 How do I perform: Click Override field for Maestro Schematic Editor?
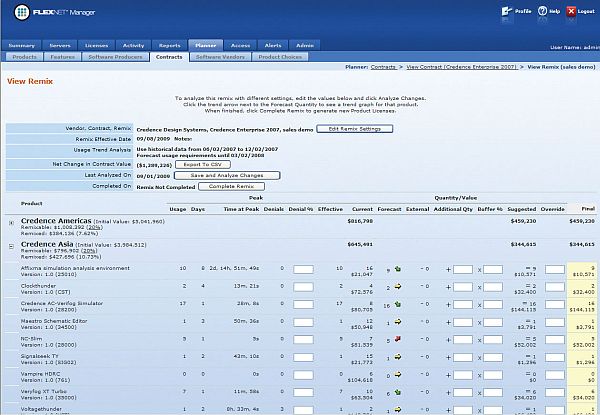[555, 322]
